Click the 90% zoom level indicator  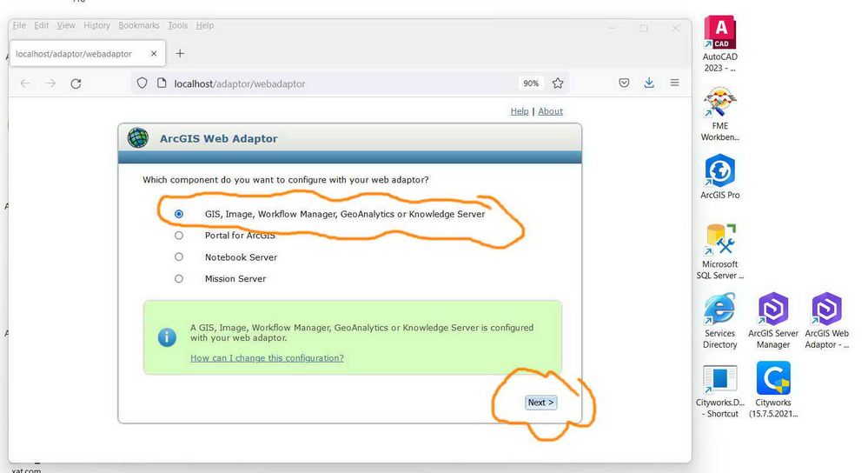click(x=531, y=83)
